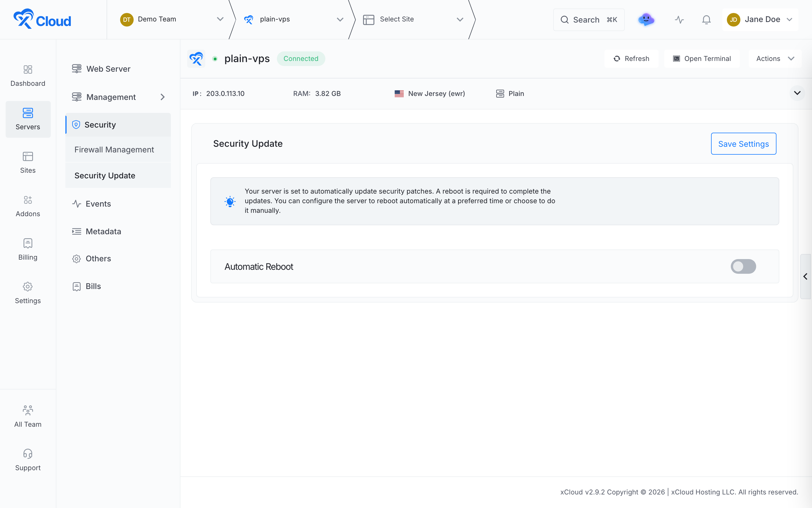
Task: Open the notifications bell
Action: 706,19
